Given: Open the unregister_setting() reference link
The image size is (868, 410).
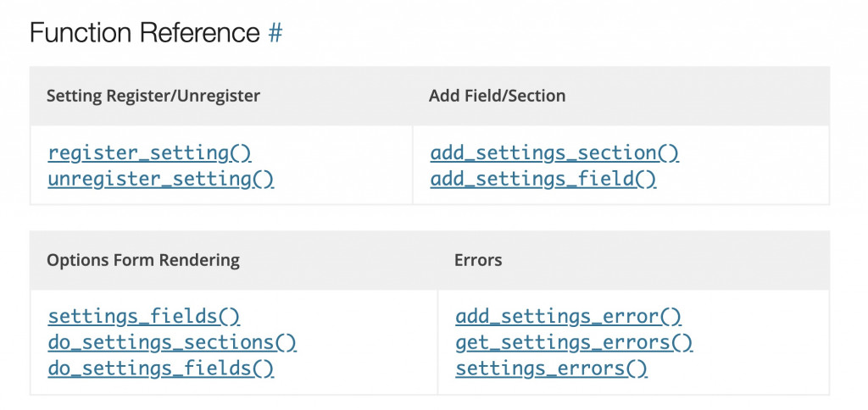Looking at the screenshot, I should point(161,179).
